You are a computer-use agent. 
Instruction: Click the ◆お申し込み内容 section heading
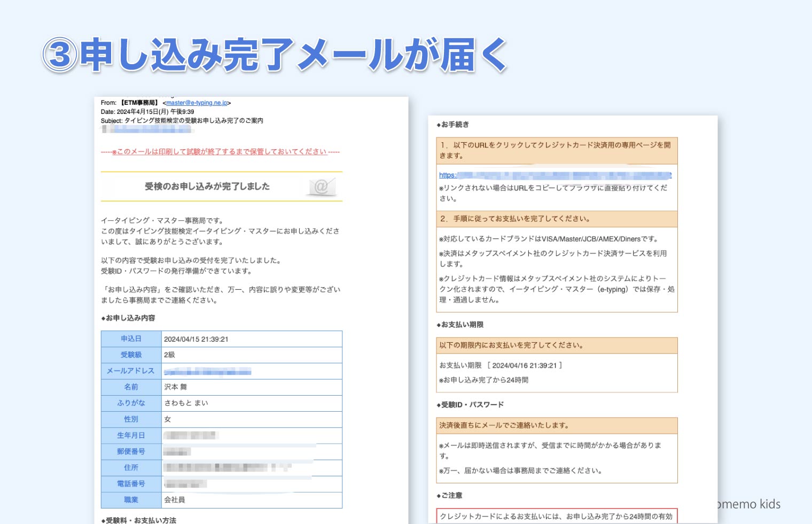pos(128,318)
